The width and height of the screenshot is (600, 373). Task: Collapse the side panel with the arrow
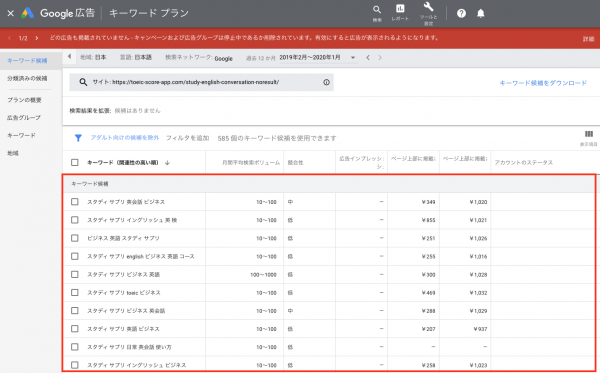pyautogui.click(x=69, y=57)
